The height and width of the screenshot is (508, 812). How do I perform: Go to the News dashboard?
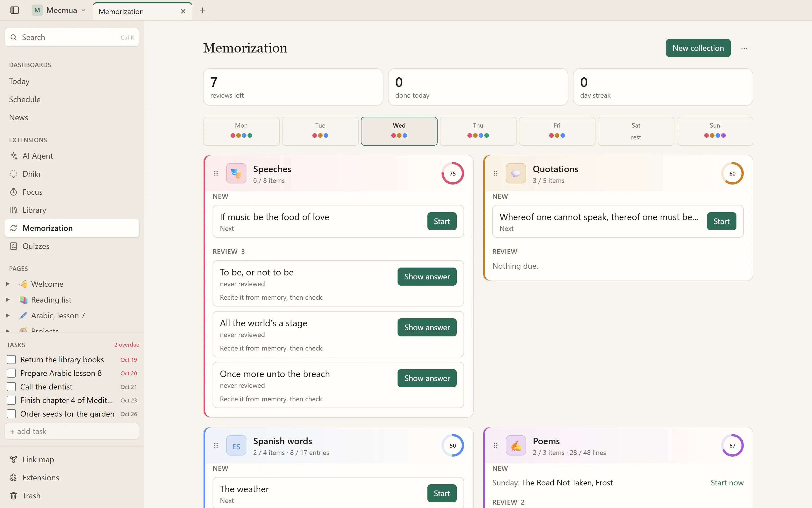72,118
